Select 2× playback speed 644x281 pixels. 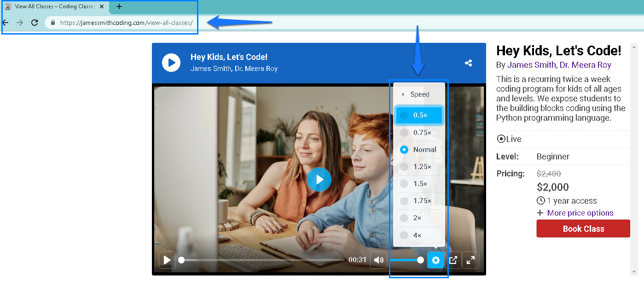[x=419, y=218]
